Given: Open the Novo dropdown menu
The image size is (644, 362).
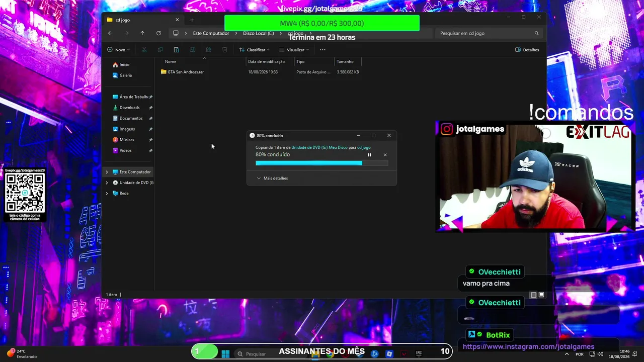Looking at the screenshot, I should [118, 50].
